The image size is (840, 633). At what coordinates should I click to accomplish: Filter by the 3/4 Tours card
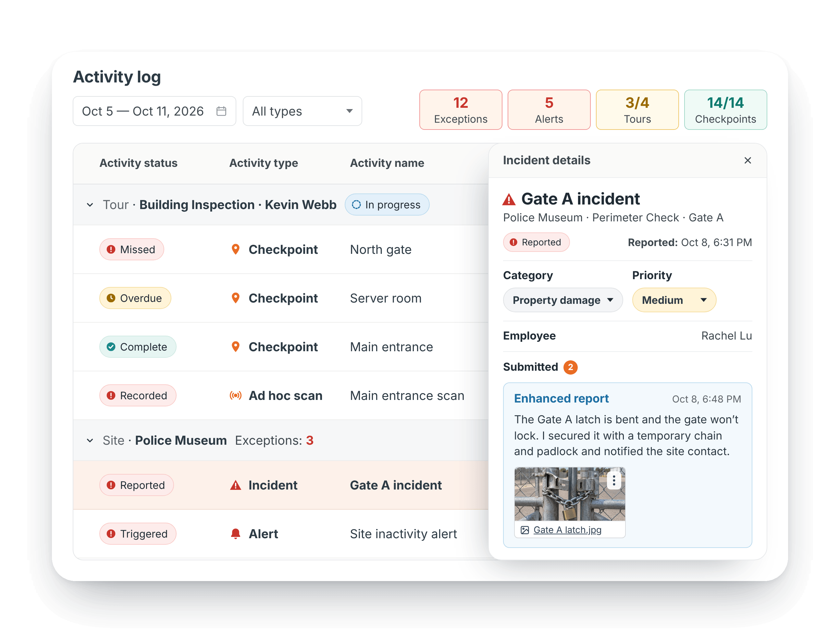tap(637, 110)
